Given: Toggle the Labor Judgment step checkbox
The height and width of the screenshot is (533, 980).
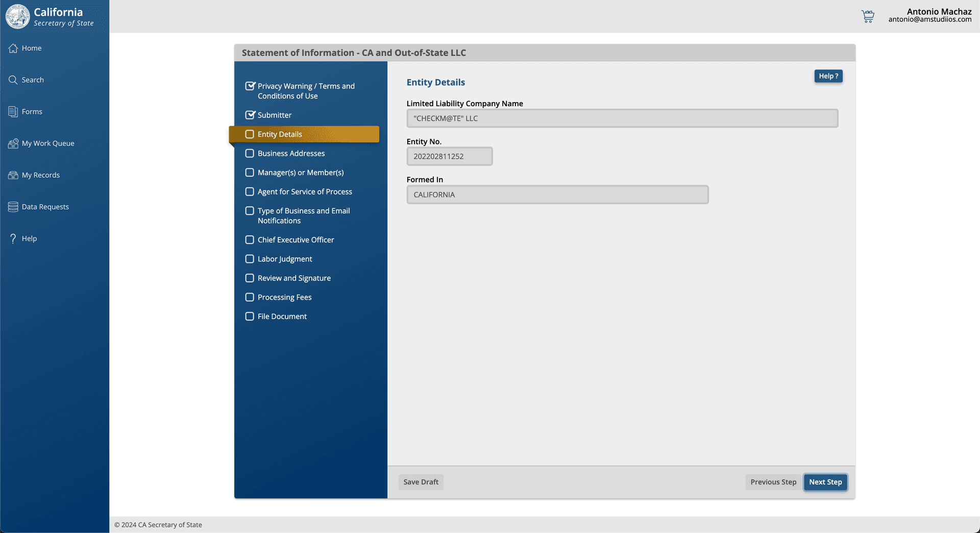Looking at the screenshot, I should pos(250,259).
